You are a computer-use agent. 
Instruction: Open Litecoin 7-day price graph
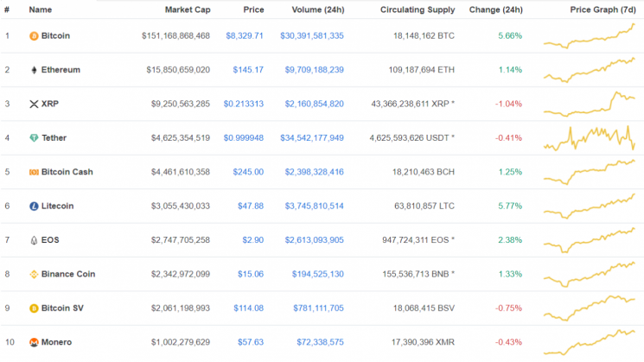coord(590,206)
